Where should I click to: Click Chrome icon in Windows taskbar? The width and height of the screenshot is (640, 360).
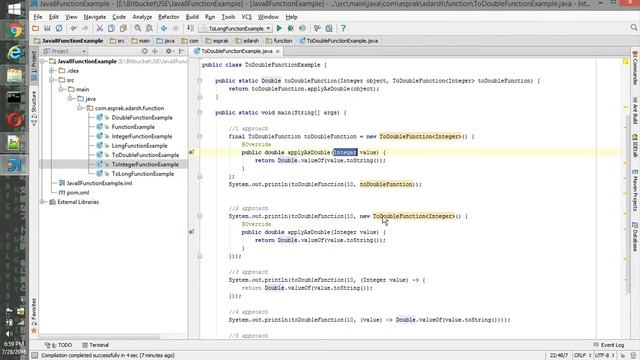point(14,31)
